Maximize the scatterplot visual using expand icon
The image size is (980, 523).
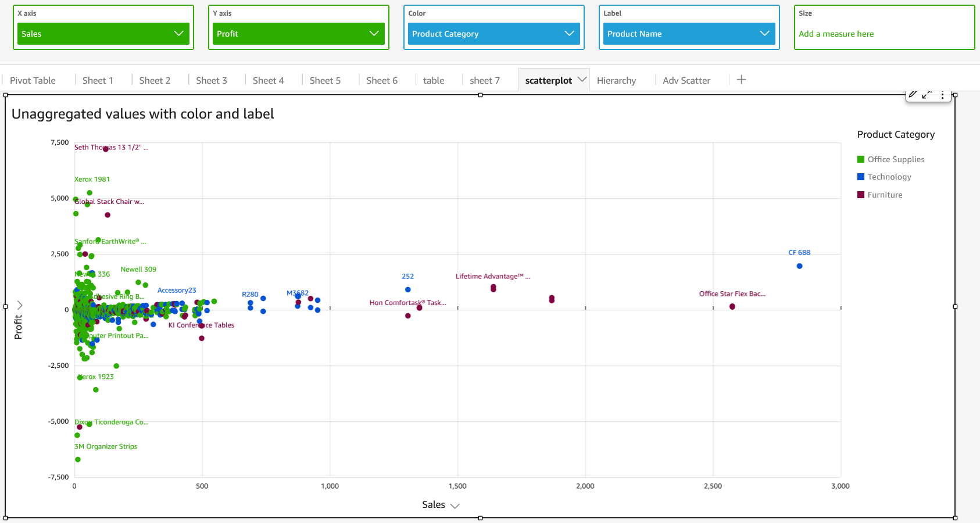(928, 95)
